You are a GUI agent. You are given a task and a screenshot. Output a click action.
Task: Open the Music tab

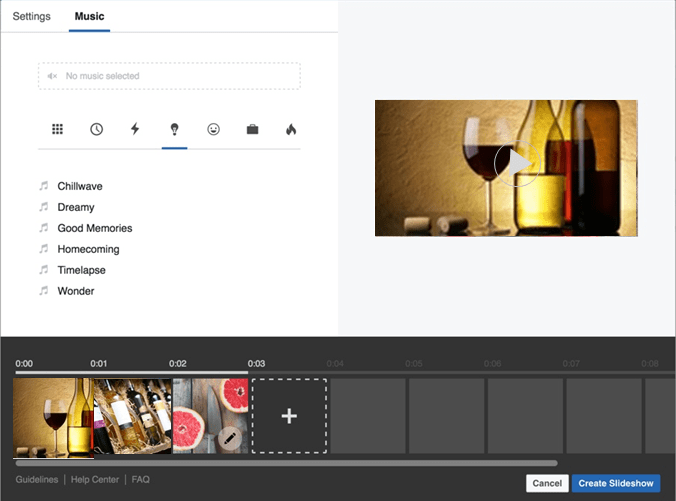pos(89,16)
